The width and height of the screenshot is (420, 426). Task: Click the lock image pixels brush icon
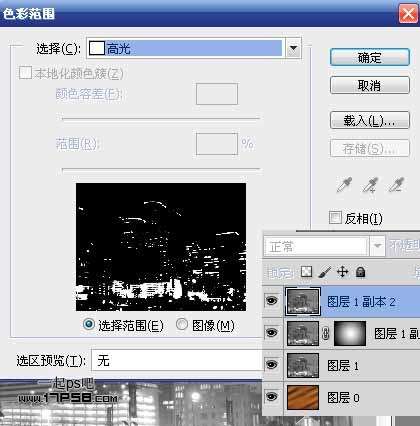tap(324, 272)
